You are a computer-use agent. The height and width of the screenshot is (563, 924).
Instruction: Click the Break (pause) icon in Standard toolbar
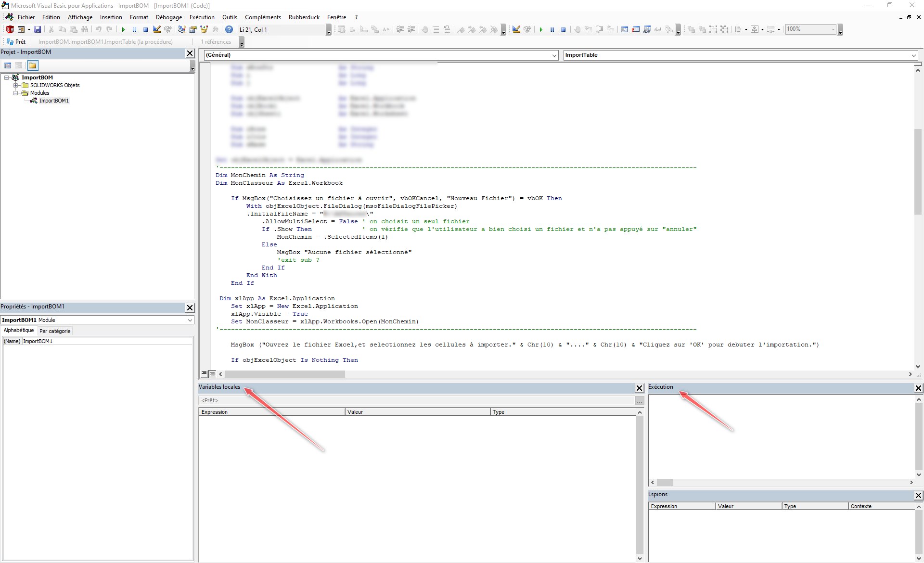pos(134,29)
